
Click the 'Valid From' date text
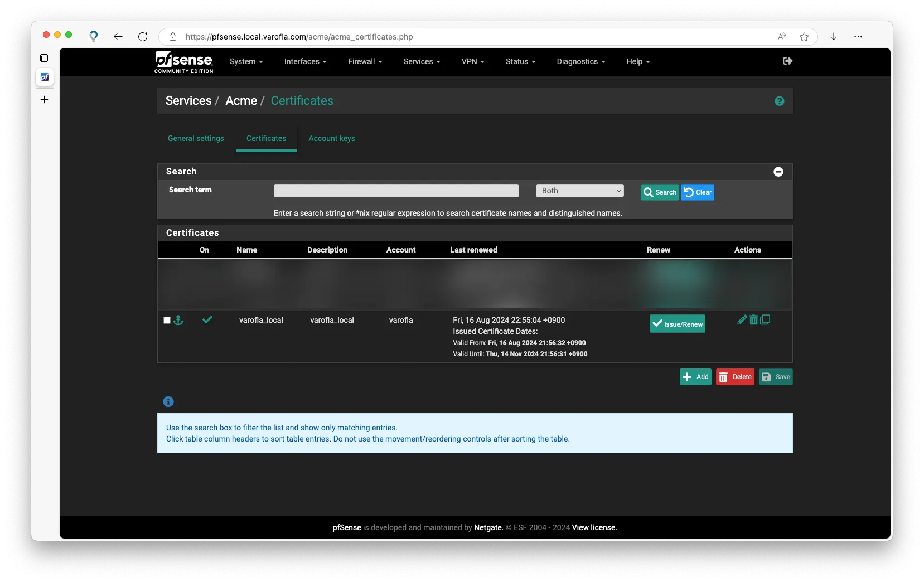tap(519, 343)
